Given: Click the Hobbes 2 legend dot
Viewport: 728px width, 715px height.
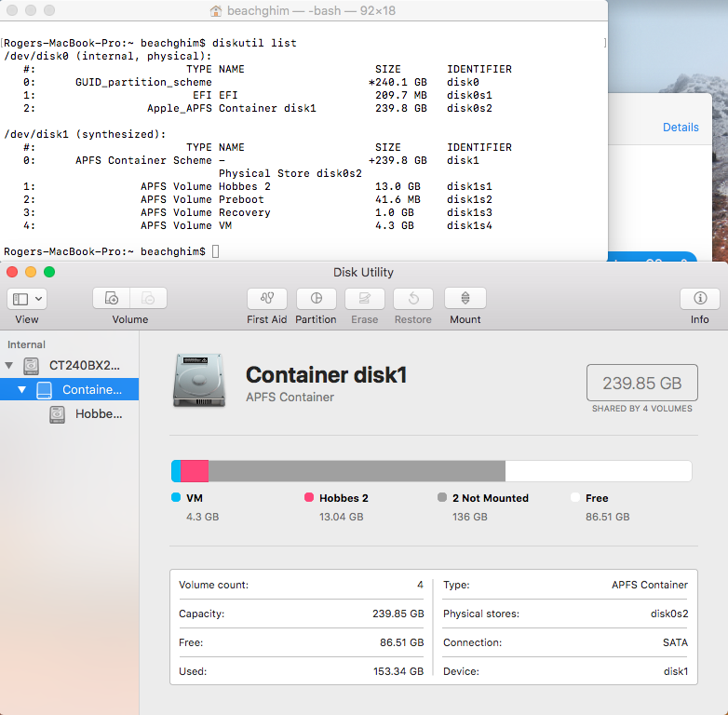Looking at the screenshot, I should pos(309,497).
